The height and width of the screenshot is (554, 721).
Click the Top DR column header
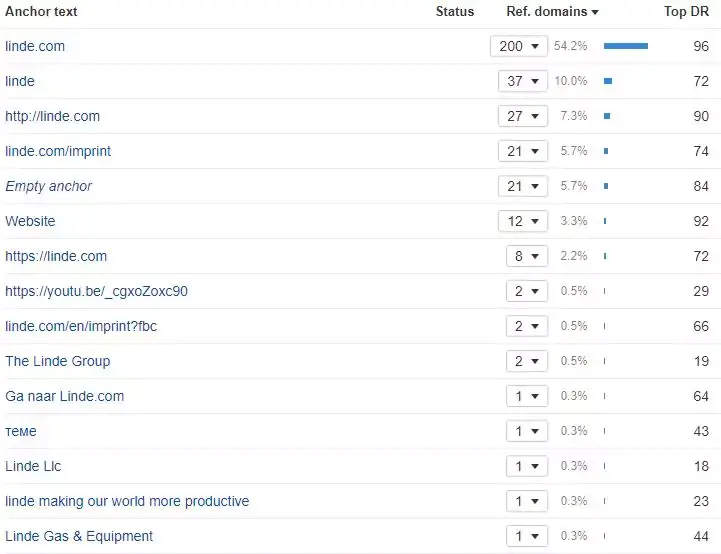coord(686,12)
